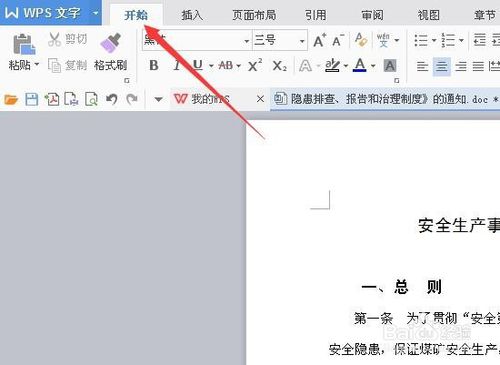
Task: Select justify alignment
Action: coord(478,66)
